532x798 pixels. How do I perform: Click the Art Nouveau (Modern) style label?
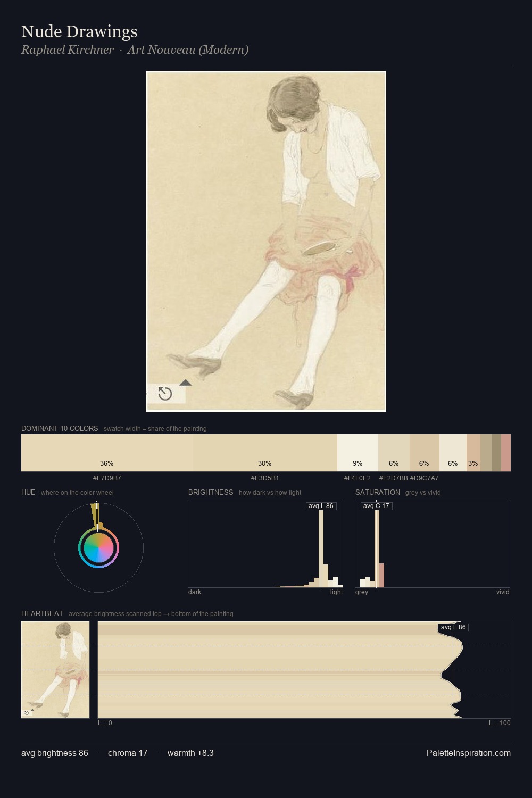click(x=188, y=50)
